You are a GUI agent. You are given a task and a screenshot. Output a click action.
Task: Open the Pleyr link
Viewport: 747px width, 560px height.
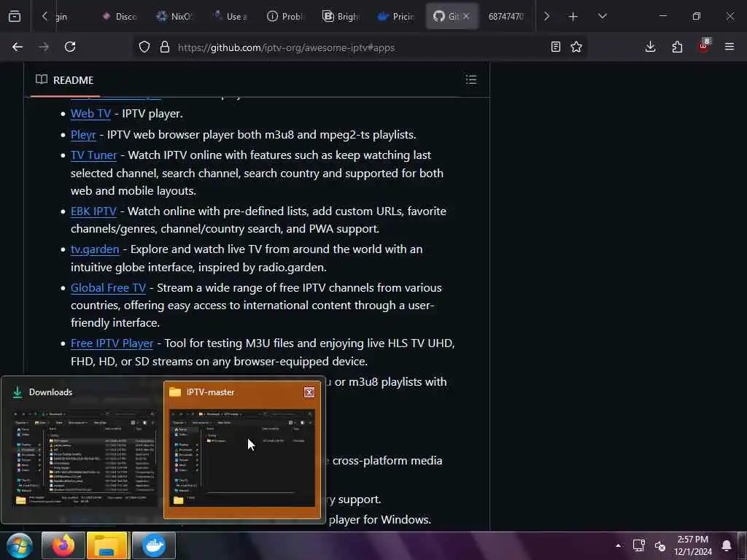click(x=83, y=135)
